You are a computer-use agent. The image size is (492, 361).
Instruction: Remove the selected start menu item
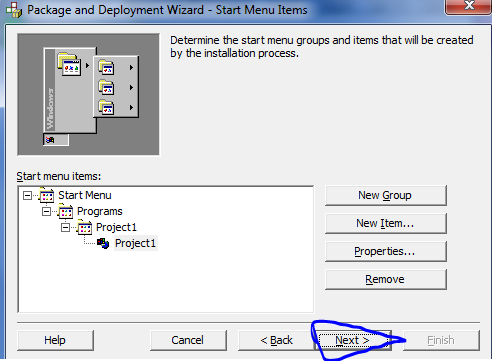(x=386, y=279)
